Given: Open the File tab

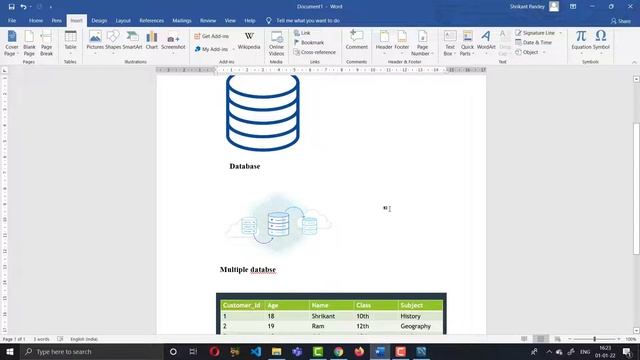Looking at the screenshot, I should coord(12,20).
